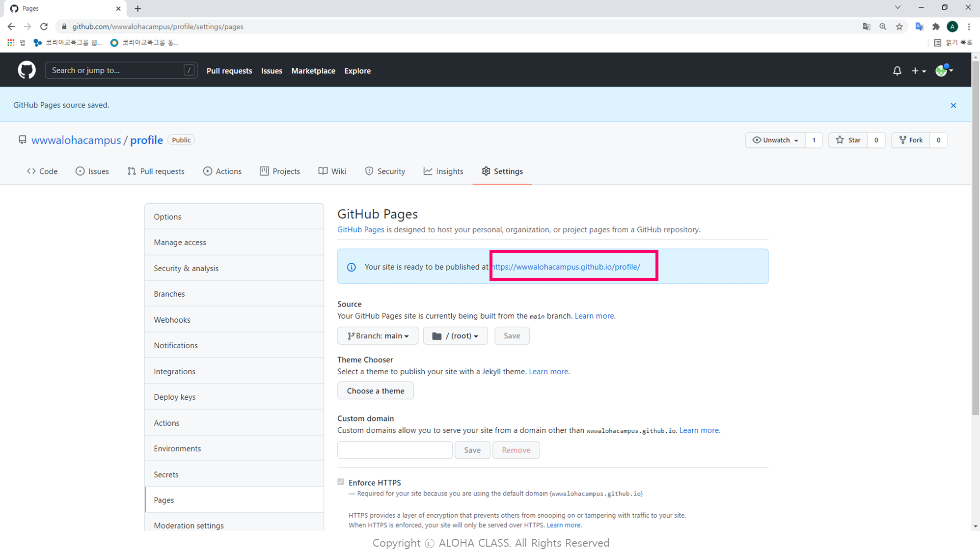This screenshot has height=555, width=980.
Task: Click the Unwatch button
Action: click(775, 140)
